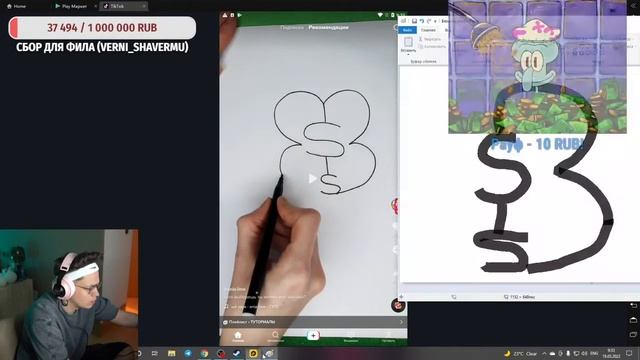Open TikTok profile tab in bottom bar
The height and width of the screenshot is (360, 640).
coord(388,337)
